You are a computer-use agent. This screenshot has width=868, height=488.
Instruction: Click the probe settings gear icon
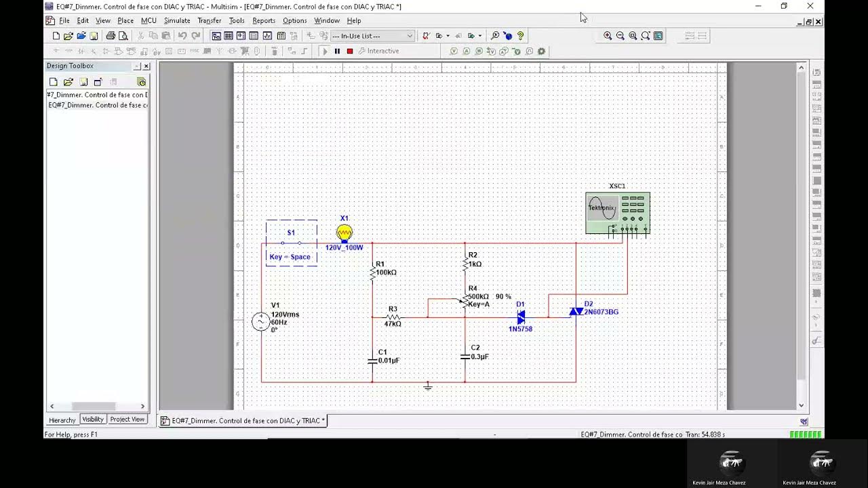pos(541,52)
